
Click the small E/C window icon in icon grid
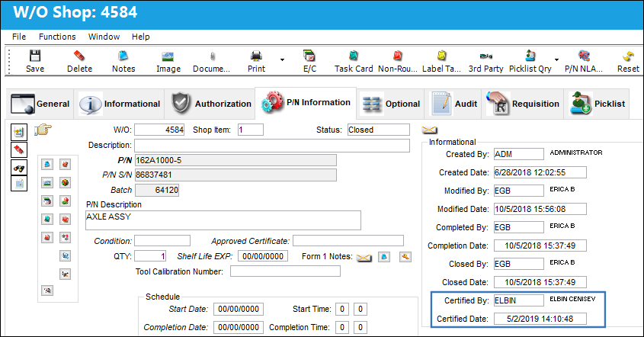click(47, 201)
